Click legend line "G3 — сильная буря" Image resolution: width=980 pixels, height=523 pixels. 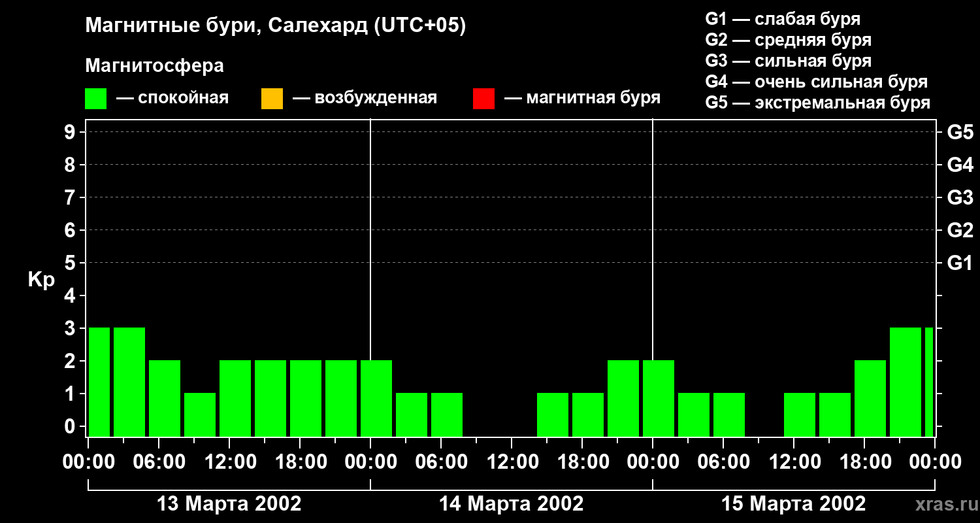[788, 61]
